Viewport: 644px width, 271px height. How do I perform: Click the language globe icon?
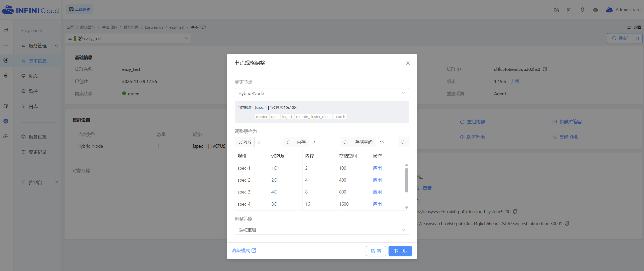click(x=596, y=10)
